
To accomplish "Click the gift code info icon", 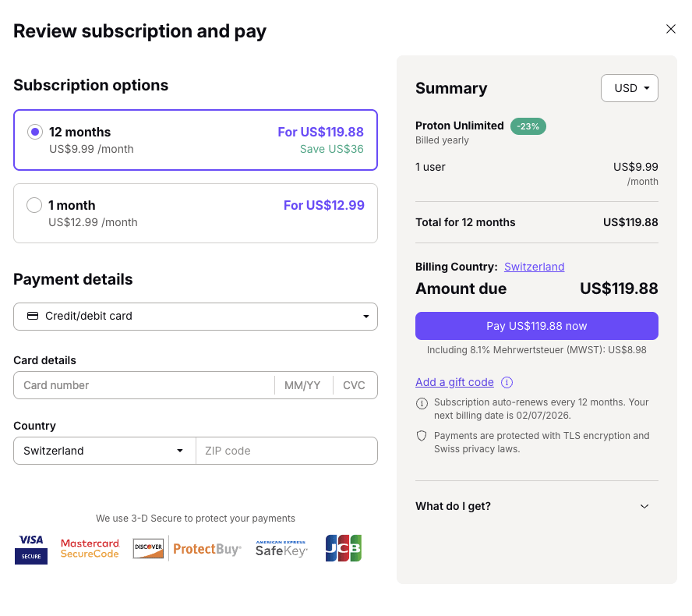I will [x=507, y=382].
